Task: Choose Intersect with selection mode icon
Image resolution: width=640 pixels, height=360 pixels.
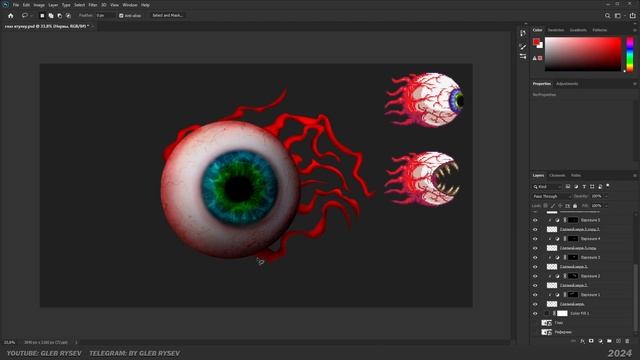Action: pos(68,16)
